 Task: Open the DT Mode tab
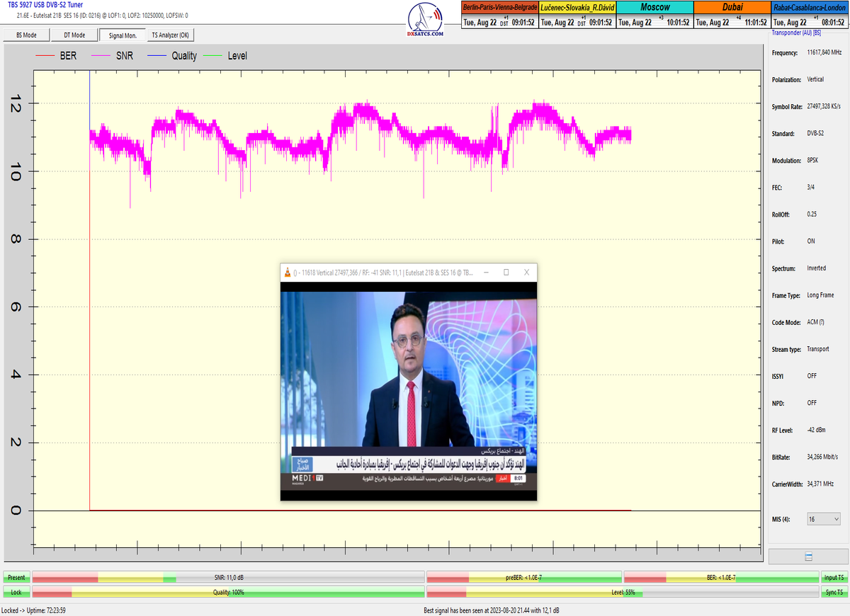click(x=74, y=35)
